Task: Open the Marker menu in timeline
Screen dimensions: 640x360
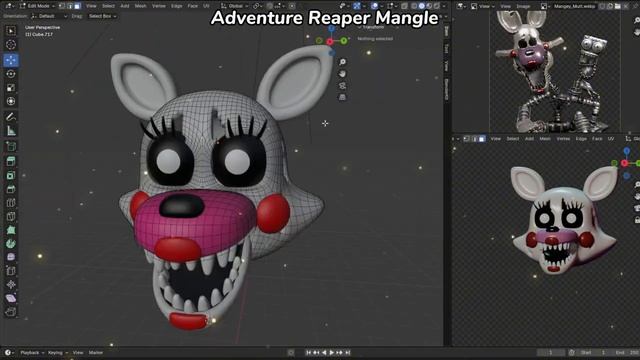Action: click(x=96, y=353)
